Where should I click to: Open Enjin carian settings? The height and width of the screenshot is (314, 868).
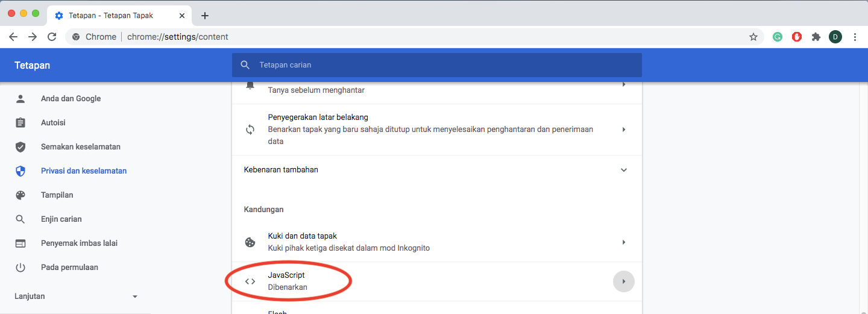pyautogui.click(x=61, y=219)
